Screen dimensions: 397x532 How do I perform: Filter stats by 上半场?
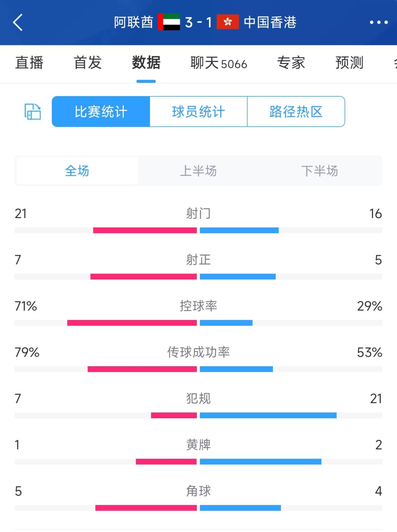coord(198,171)
